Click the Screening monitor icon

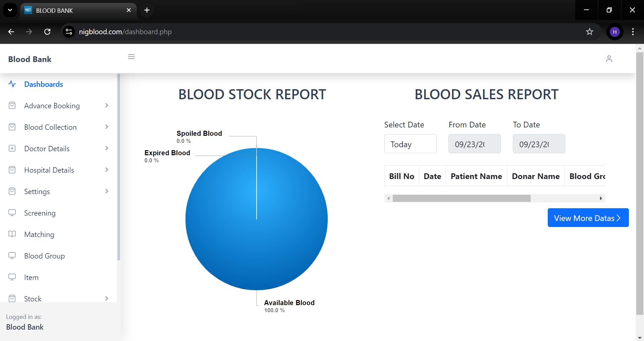point(12,213)
